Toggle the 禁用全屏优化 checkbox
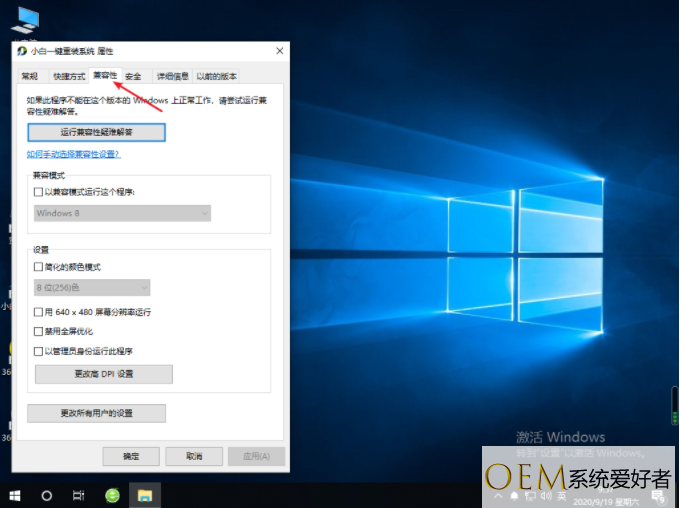This screenshot has width=680, height=508. pyautogui.click(x=39, y=331)
